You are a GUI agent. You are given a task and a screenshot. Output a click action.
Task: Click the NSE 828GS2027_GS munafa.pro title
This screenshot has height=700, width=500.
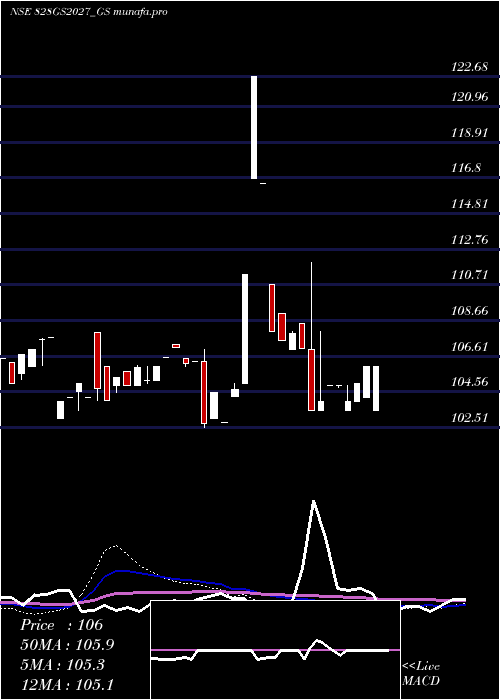tap(89, 12)
